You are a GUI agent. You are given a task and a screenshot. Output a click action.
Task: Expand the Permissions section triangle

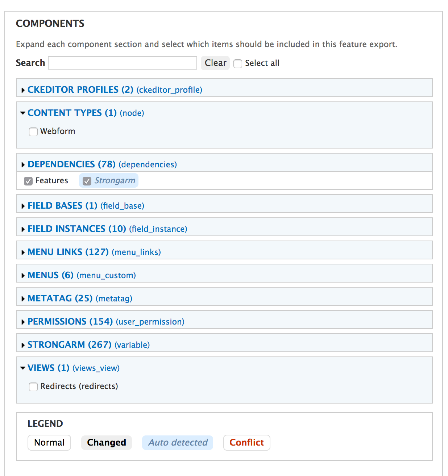23,322
